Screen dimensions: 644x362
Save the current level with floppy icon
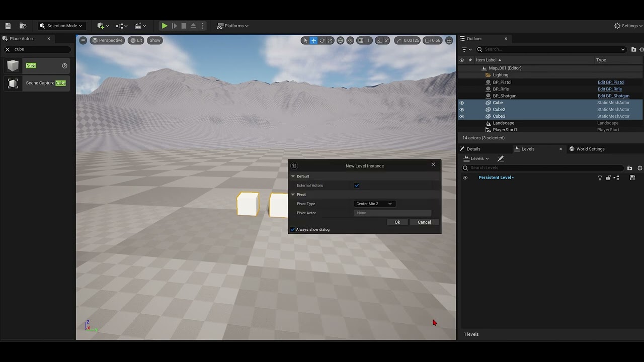(x=8, y=26)
